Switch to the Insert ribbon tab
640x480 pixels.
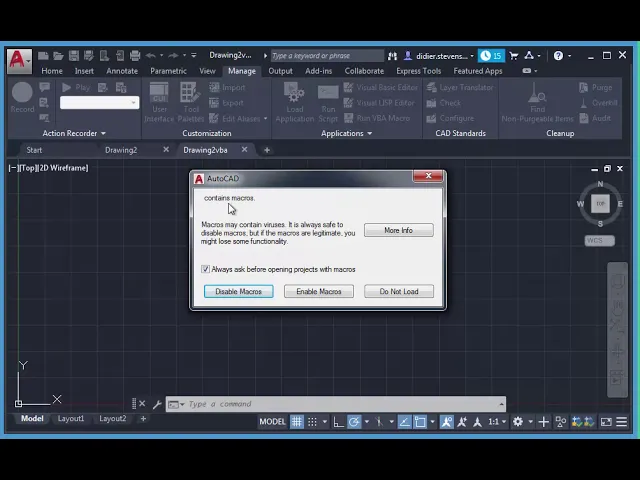[84, 71]
